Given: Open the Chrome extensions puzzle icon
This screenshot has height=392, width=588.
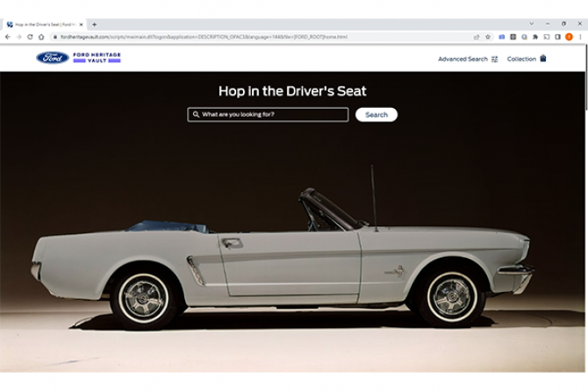Looking at the screenshot, I should pyautogui.click(x=534, y=37).
